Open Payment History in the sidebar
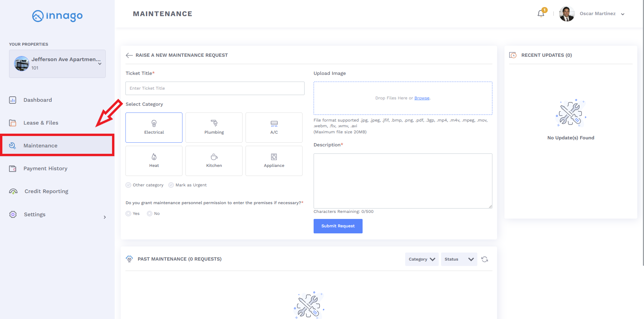The image size is (644, 319). point(45,169)
